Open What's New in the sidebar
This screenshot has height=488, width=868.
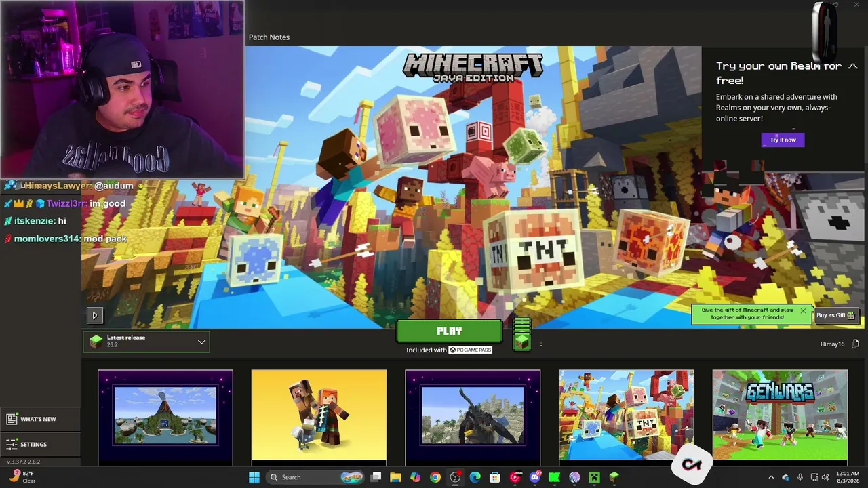pos(40,419)
